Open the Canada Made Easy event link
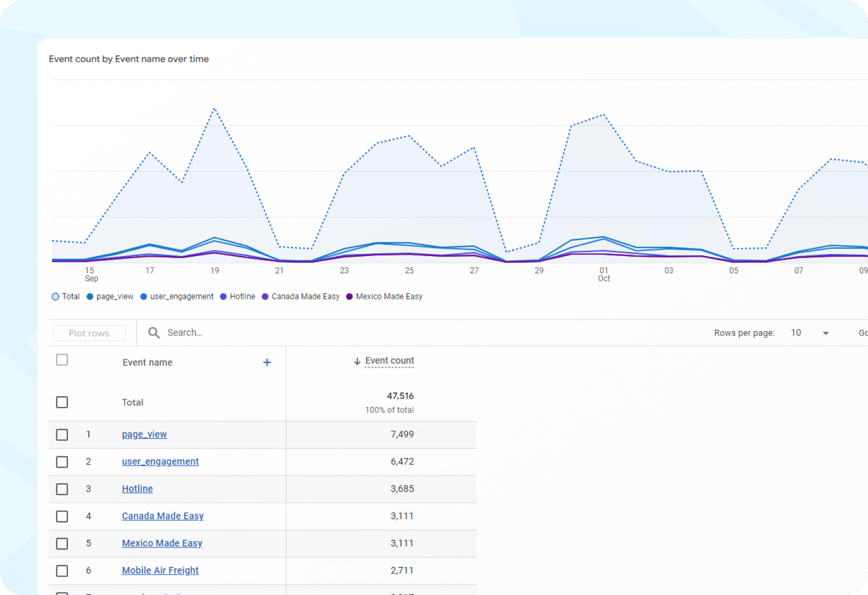Image resolution: width=868 pixels, height=595 pixels. point(163,516)
